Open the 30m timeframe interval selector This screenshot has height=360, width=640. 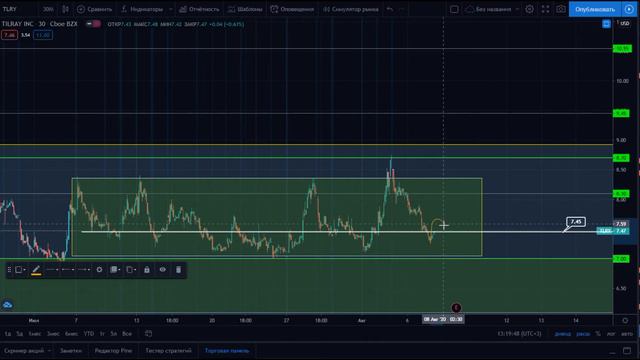(48, 9)
